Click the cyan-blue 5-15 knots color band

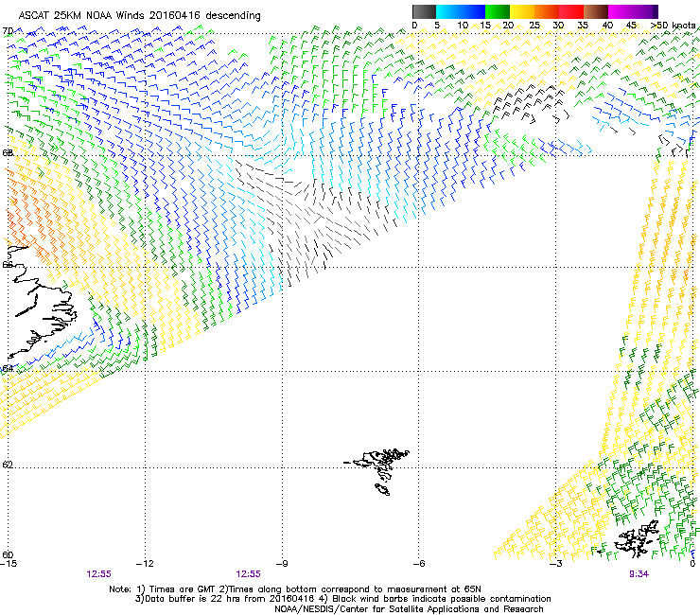coord(461,11)
